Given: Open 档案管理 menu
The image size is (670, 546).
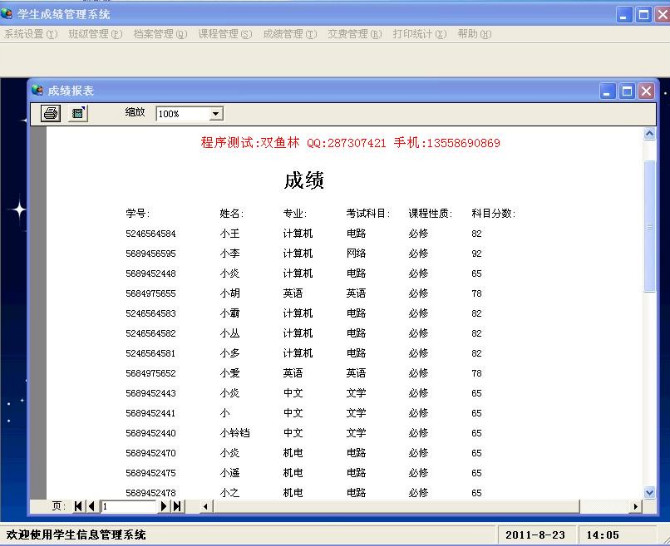Looking at the screenshot, I should [160, 34].
